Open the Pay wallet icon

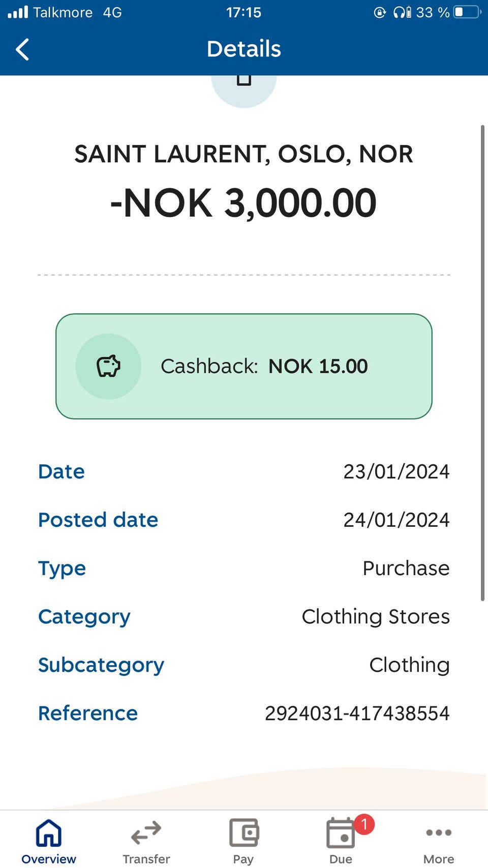point(244,833)
